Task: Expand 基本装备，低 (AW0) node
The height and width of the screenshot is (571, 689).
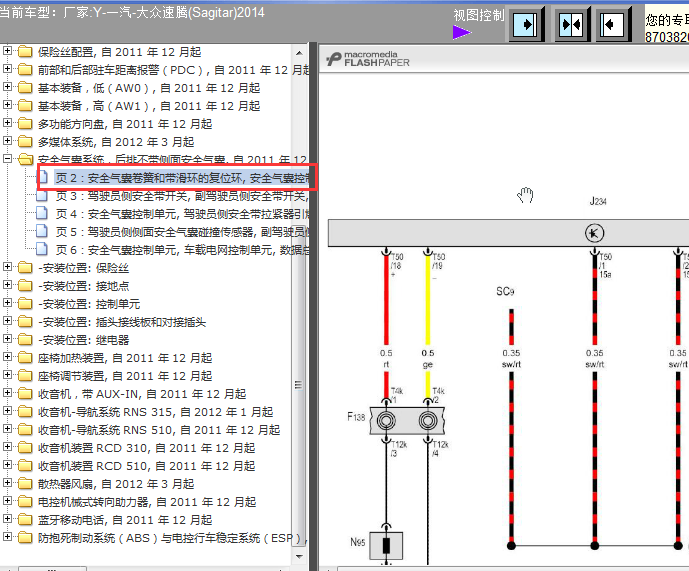Action: pos(7,87)
